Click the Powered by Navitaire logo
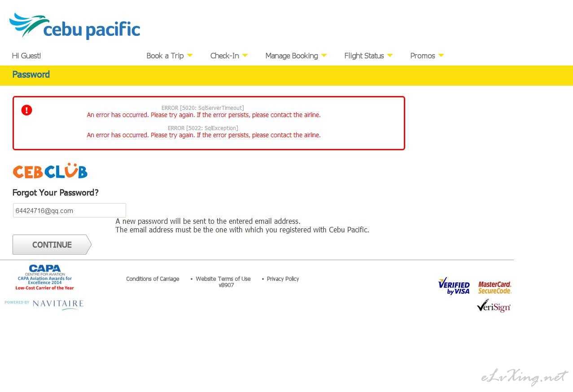The image size is (573, 392). coord(44,305)
